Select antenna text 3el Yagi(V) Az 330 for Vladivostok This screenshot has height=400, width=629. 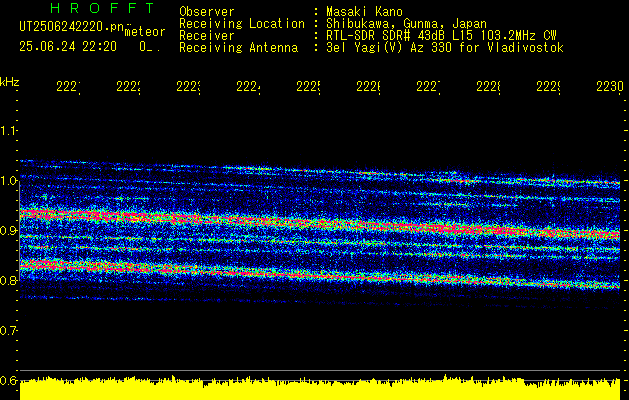(x=445, y=48)
